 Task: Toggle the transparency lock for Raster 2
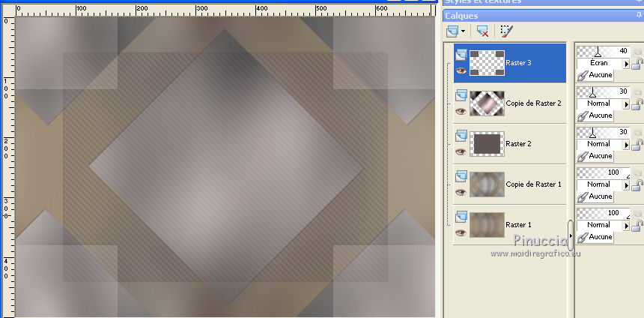(x=637, y=144)
